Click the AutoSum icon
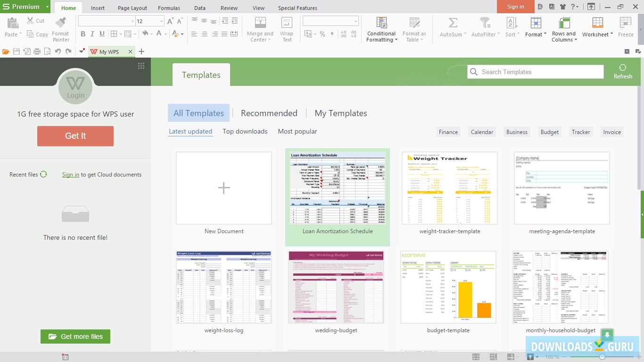The width and height of the screenshot is (644, 362). [452, 22]
